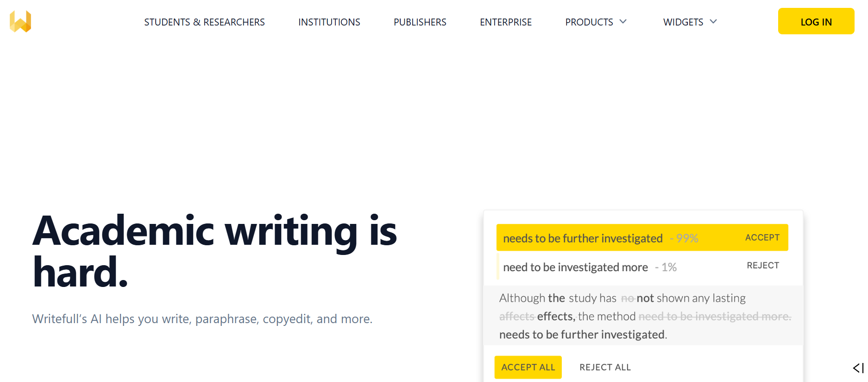Select the 1% suggestion row
Screen dimensions: 868x382
pyautogui.click(x=642, y=267)
